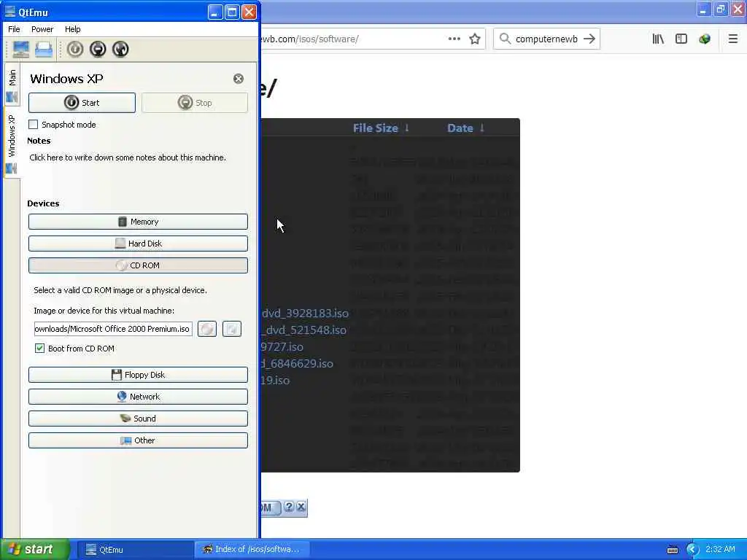The width and height of the screenshot is (747, 560).
Task: Click the help question mark icon on small toolbar
Action: (289, 507)
